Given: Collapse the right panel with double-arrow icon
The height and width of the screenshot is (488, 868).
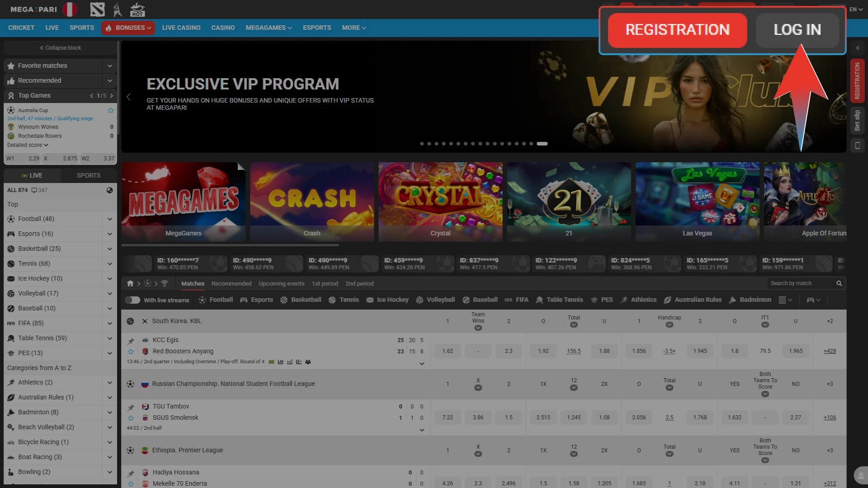Looking at the screenshot, I should [857, 48].
